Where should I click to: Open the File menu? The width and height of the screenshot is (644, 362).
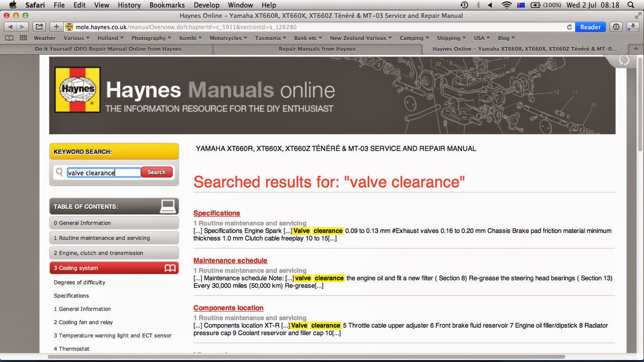click(59, 5)
